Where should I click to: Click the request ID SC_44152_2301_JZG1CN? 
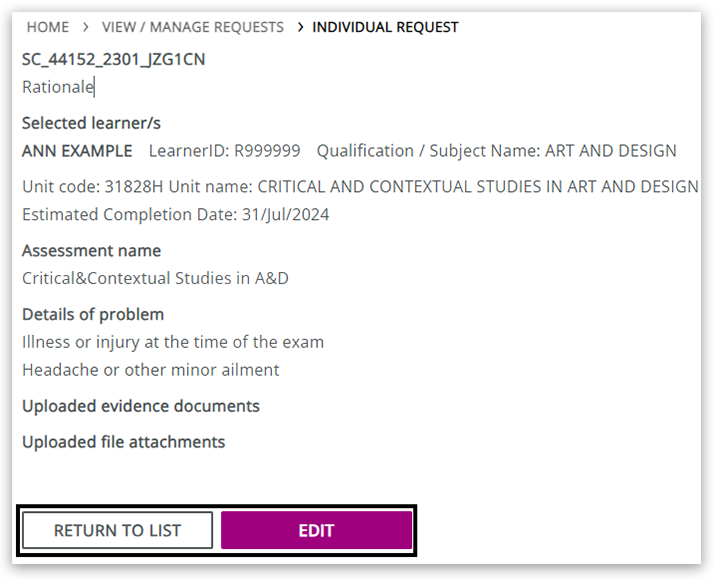click(x=113, y=59)
